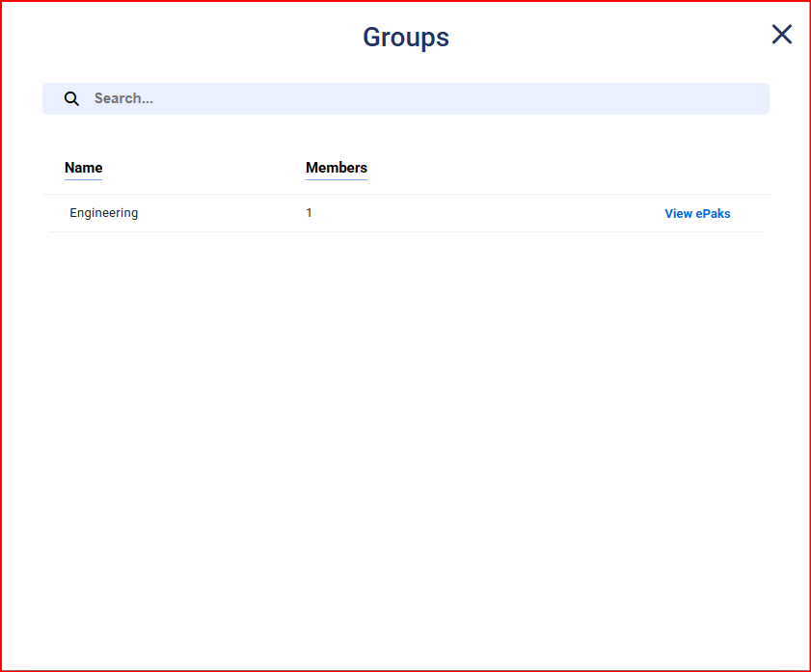This screenshot has width=811, height=672.
Task: Click the underlined Name header
Action: click(x=83, y=168)
